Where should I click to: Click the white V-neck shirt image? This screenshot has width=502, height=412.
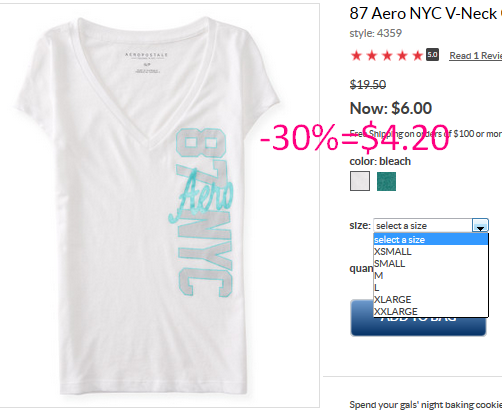(x=148, y=206)
